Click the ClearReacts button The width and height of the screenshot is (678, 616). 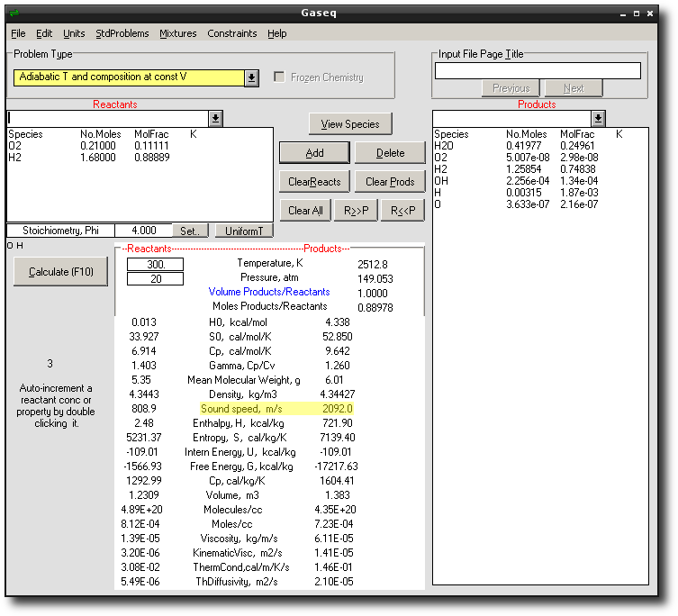coord(314,182)
